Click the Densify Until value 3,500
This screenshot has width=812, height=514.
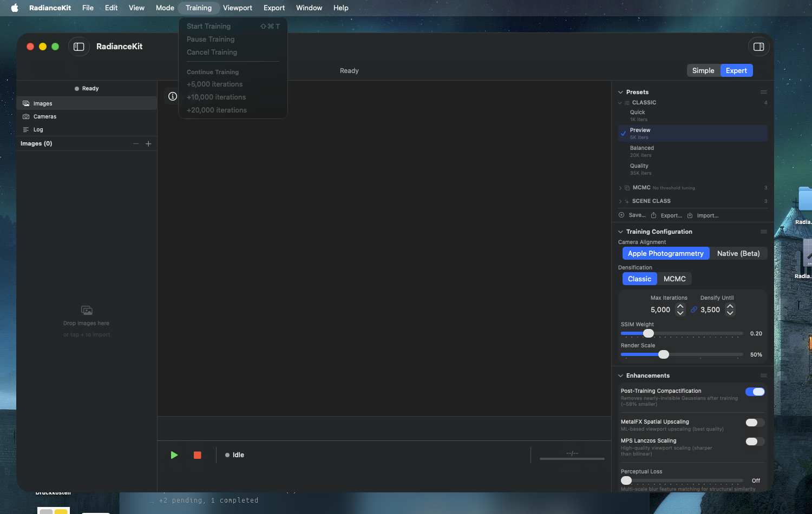(710, 309)
